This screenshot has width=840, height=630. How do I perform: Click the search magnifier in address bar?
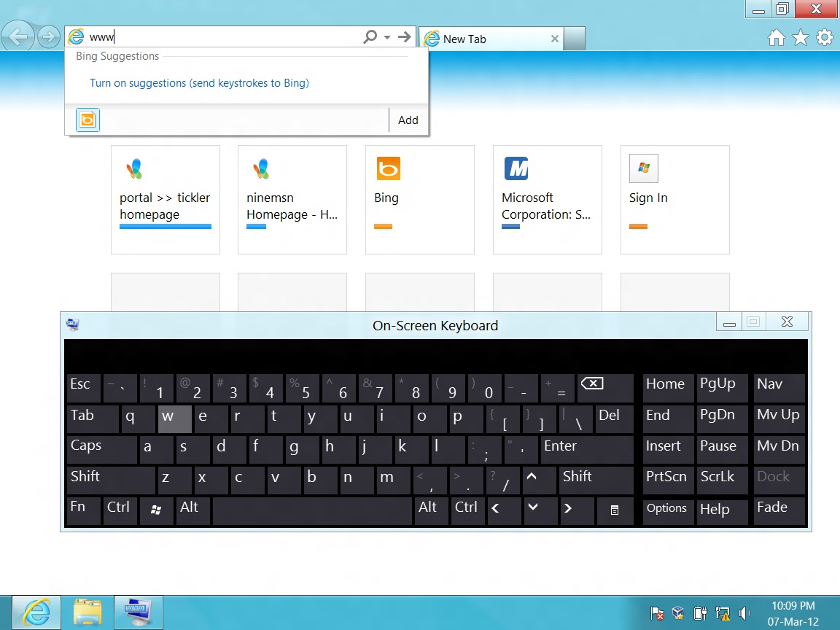(370, 37)
